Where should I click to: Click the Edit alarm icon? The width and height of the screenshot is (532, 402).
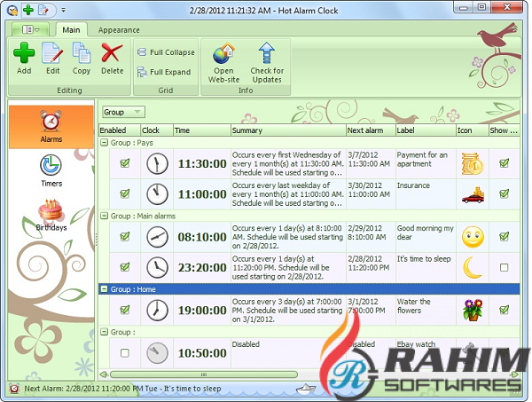tap(52, 55)
